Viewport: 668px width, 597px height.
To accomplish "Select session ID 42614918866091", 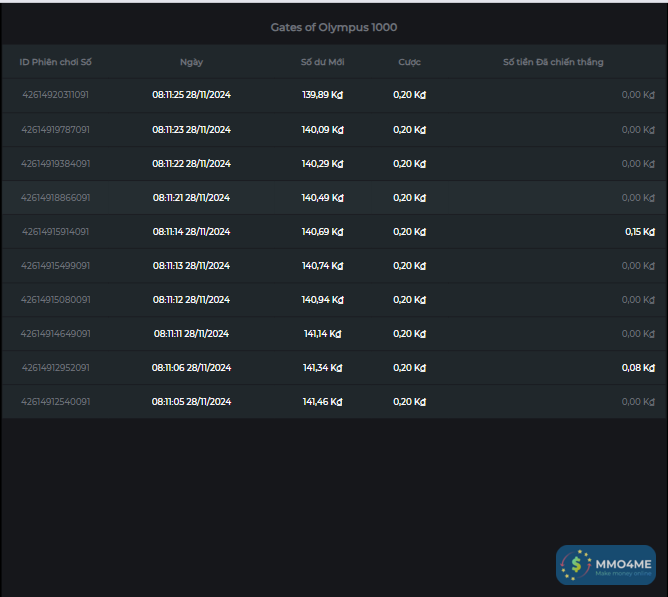I will point(55,197).
